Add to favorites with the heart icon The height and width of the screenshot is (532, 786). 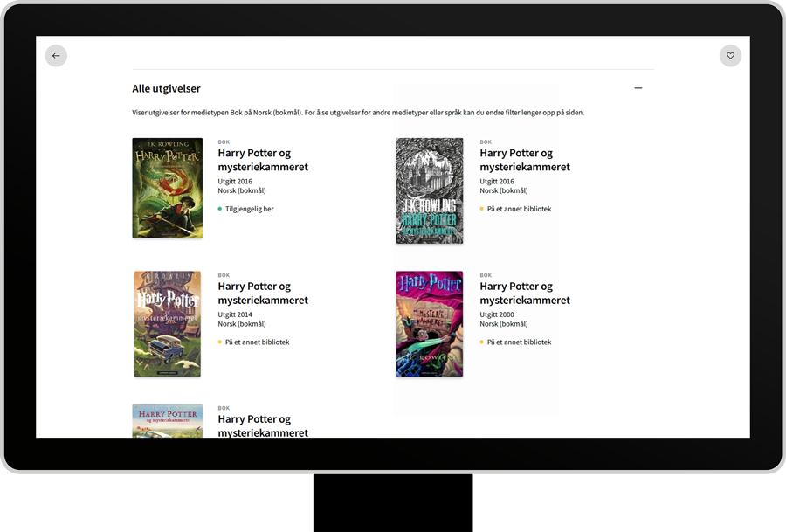[x=730, y=56]
